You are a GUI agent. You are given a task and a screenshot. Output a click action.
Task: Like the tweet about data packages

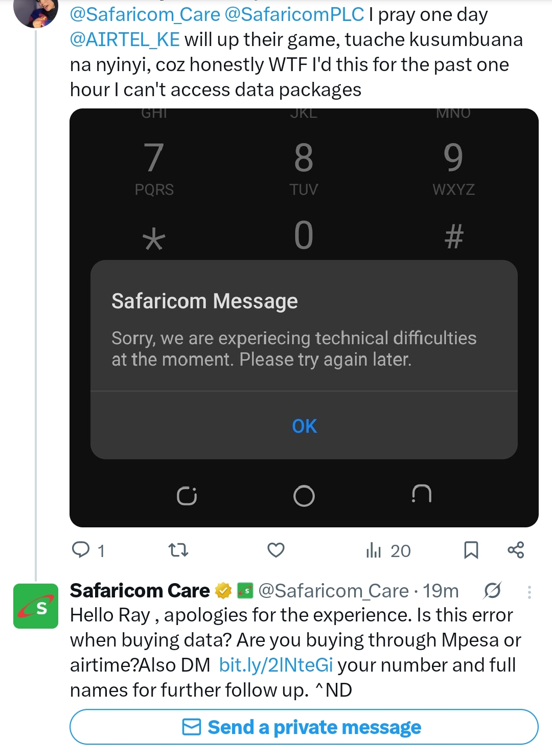pos(276,549)
